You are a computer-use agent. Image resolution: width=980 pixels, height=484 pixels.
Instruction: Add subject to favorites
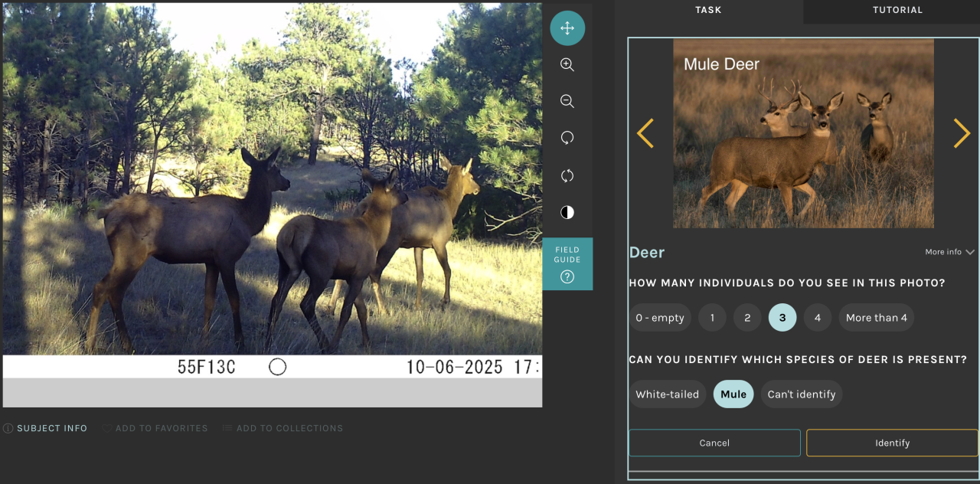click(155, 428)
